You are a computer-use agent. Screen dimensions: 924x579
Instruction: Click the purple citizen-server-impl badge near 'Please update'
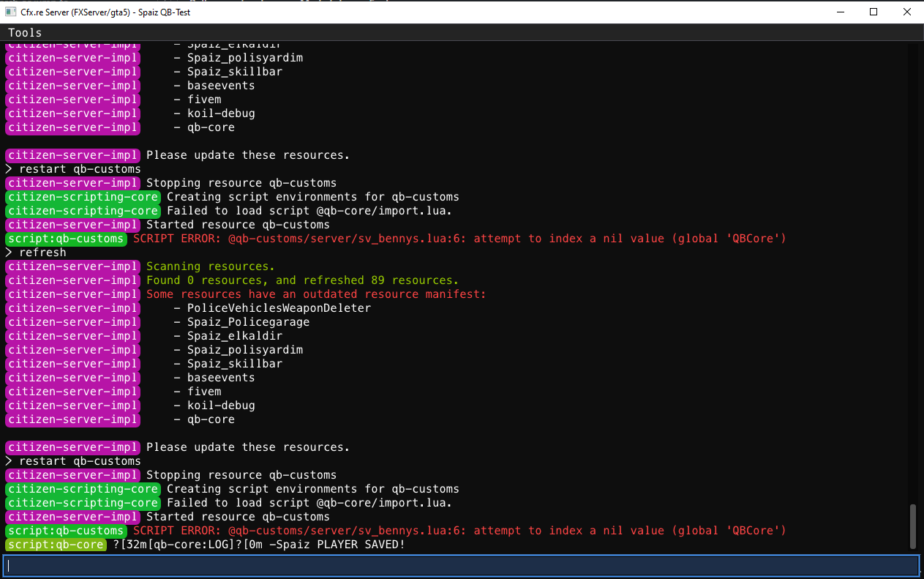[72, 447]
